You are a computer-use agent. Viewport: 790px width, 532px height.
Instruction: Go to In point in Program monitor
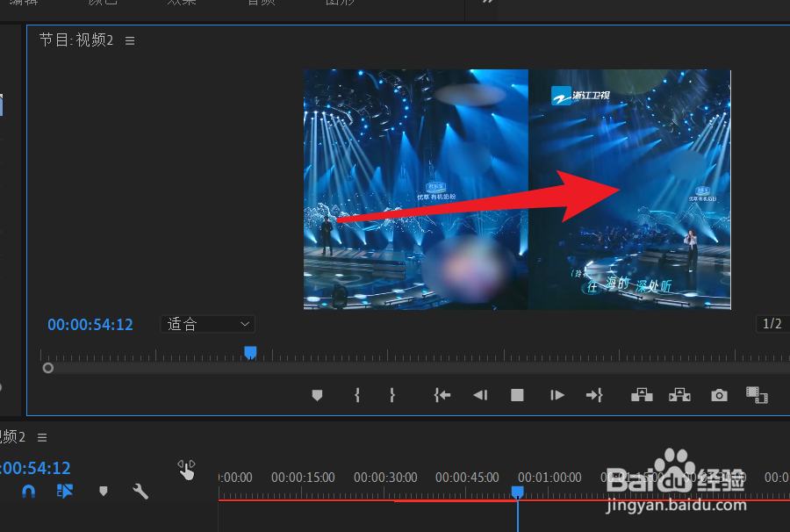pyautogui.click(x=442, y=395)
